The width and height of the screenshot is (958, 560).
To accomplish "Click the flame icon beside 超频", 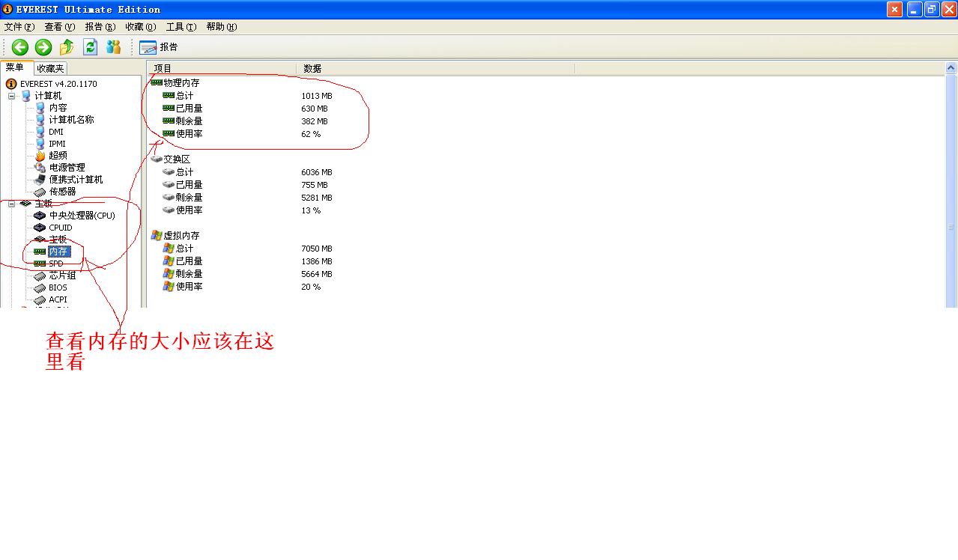I will [x=40, y=156].
